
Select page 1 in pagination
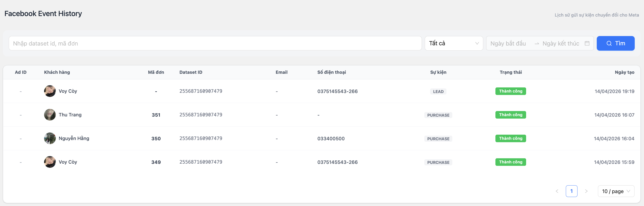point(571,191)
